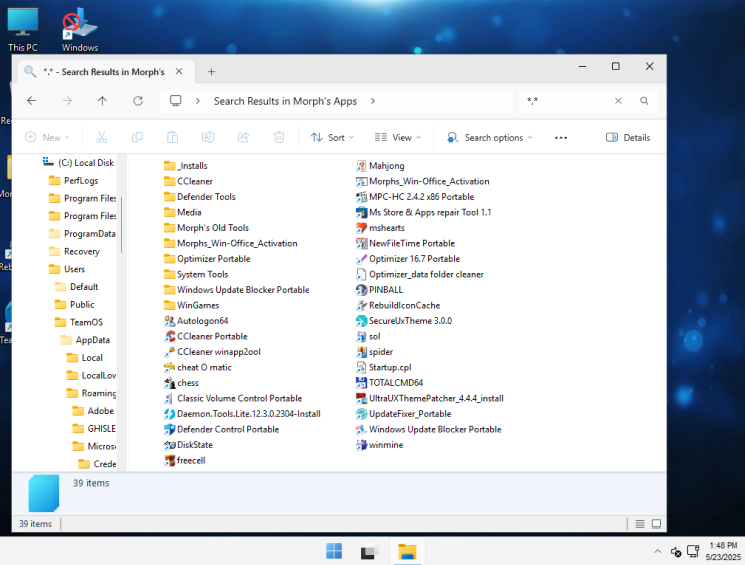This screenshot has width=745, height=565.
Task: Expand chevron after Search Results in Morph's Apps
Action: coord(372,101)
